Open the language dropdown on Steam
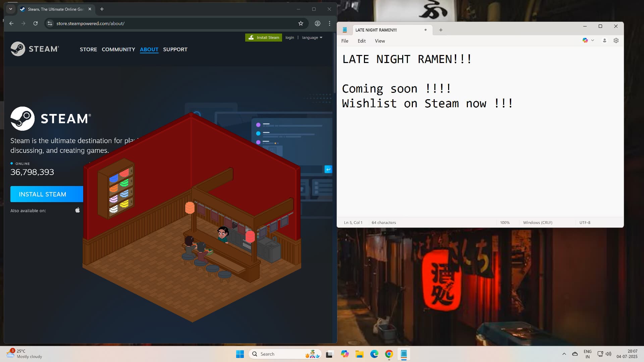Image resolution: width=644 pixels, height=362 pixels. pyautogui.click(x=312, y=37)
